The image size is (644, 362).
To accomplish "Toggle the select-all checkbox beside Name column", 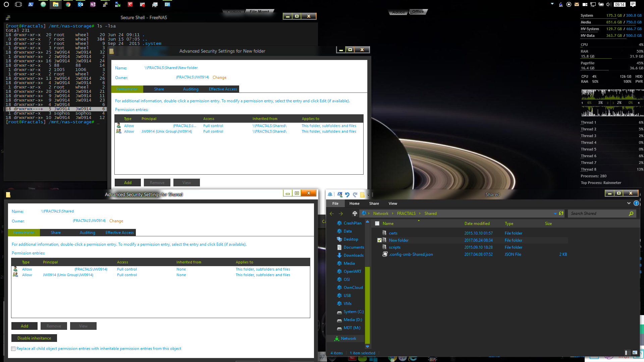I will (x=377, y=224).
